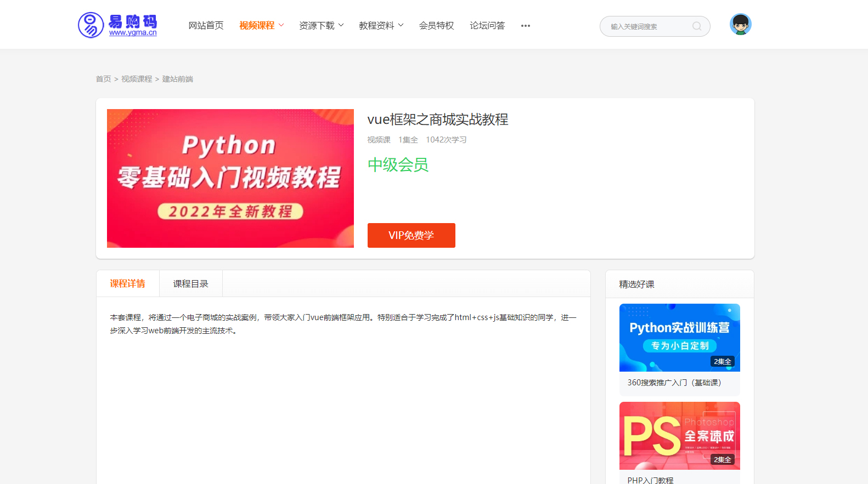Click the 易购码 site logo

click(117, 25)
